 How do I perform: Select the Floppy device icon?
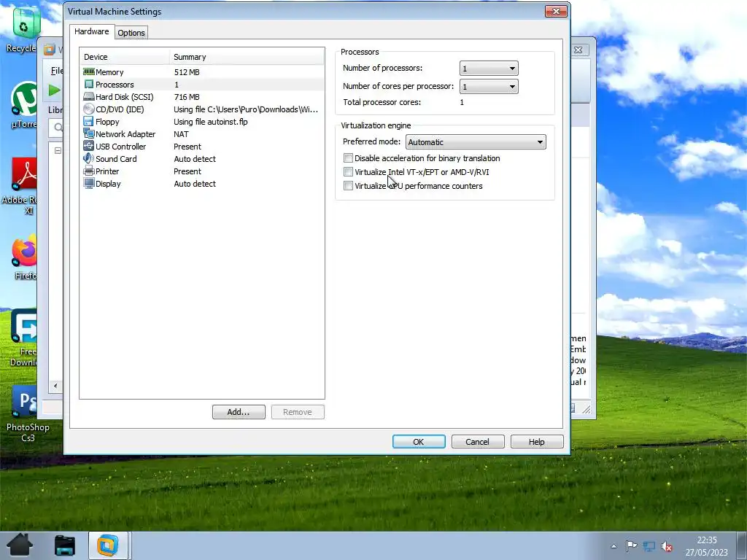88,122
